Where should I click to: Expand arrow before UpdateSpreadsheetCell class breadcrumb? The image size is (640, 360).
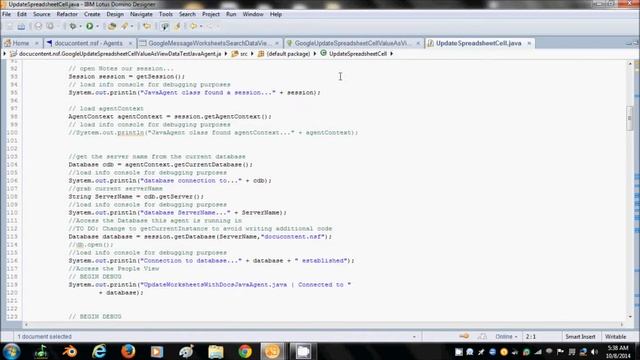click(x=315, y=54)
